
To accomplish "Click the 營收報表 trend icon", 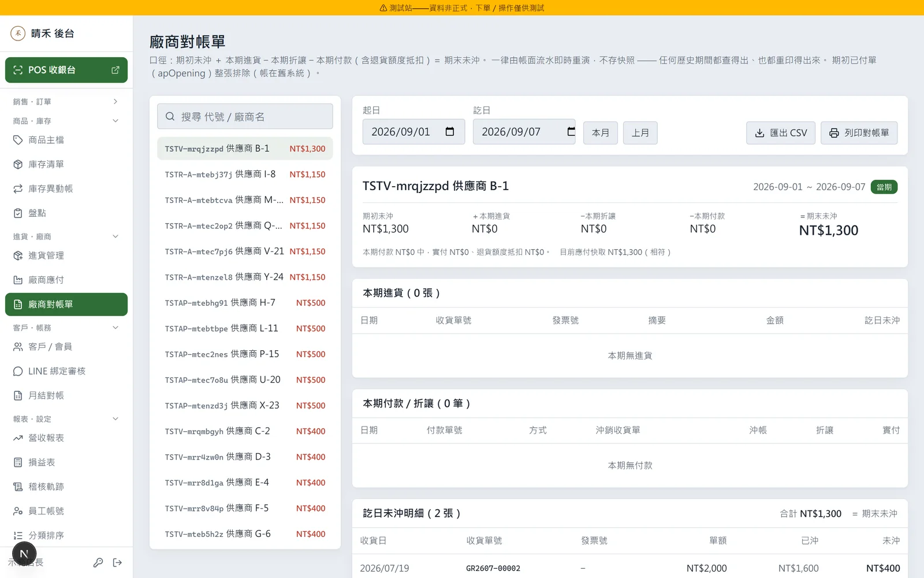I will (x=18, y=438).
